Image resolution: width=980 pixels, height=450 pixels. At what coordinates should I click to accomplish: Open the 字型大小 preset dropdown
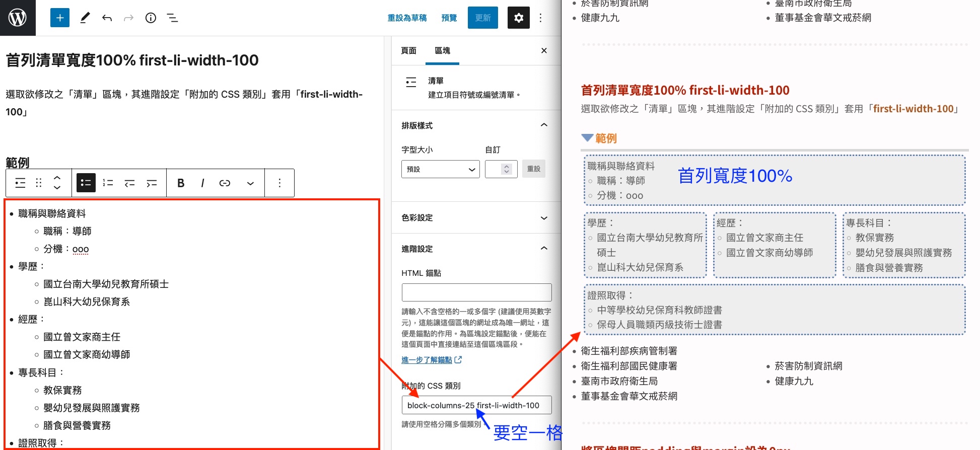[441, 169]
